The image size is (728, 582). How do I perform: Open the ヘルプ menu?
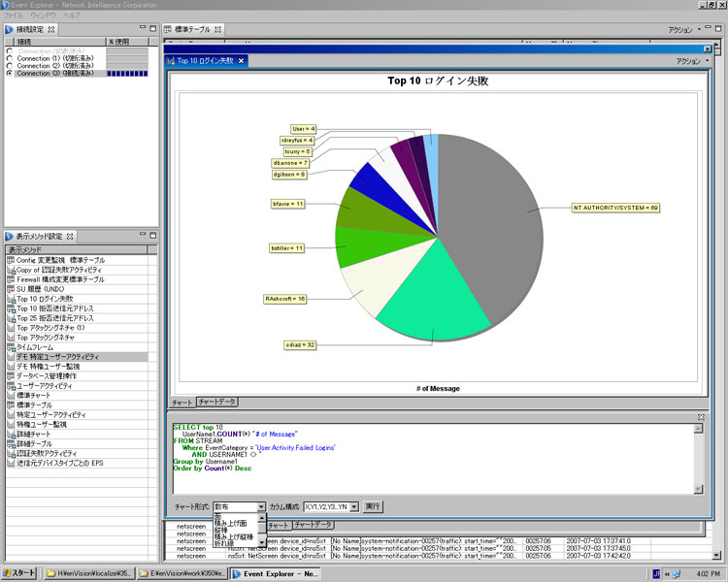(72, 16)
